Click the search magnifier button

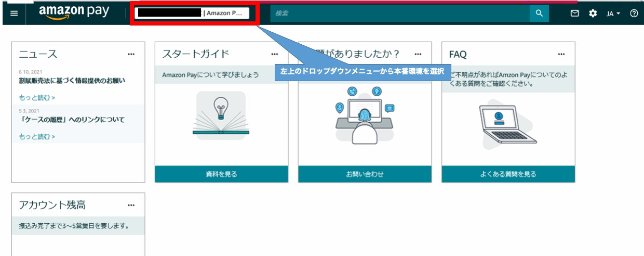(x=539, y=14)
